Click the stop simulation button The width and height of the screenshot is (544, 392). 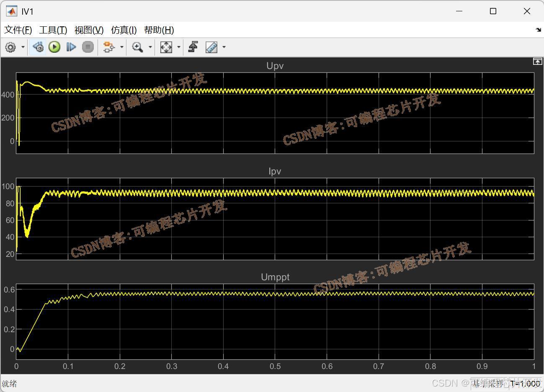88,47
